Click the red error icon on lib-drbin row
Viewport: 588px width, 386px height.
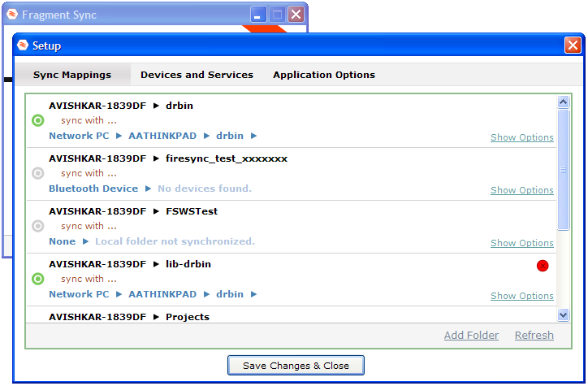coord(543,266)
